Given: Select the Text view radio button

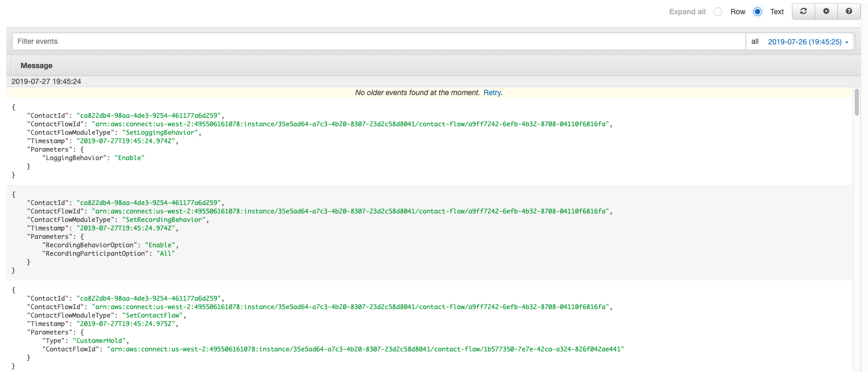Looking at the screenshot, I should point(758,12).
